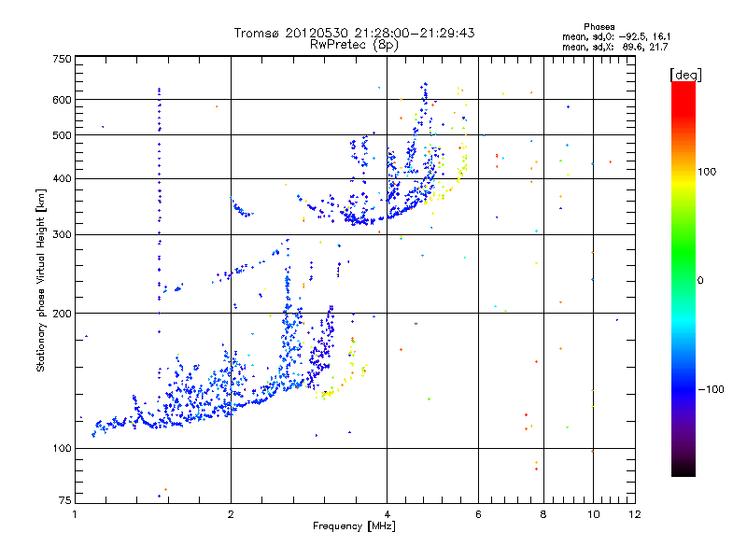The image size is (747, 560).
Task: Click the '1' frequency tick label
Action: point(75,514)
